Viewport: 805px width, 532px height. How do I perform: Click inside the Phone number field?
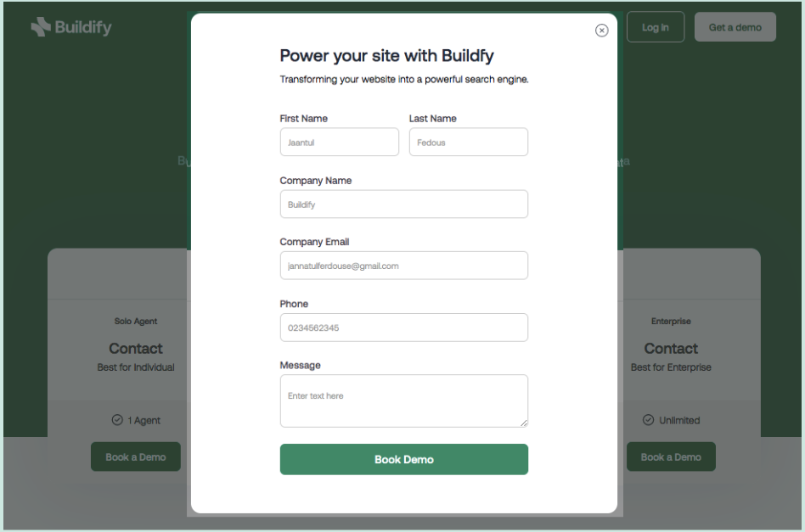(x=403, y=328)
